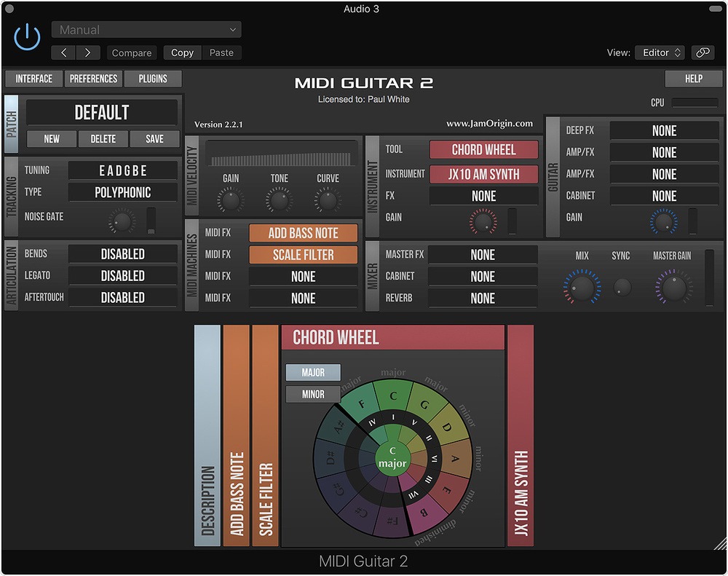Image resolution: width=728 pixels, height=576 pixels.
Task: Select the D# segment on chord wheel
Action: point(330,459)
